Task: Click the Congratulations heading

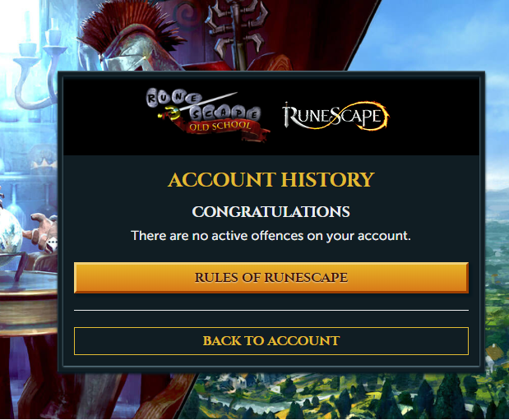Action: (x=271, y=211)
